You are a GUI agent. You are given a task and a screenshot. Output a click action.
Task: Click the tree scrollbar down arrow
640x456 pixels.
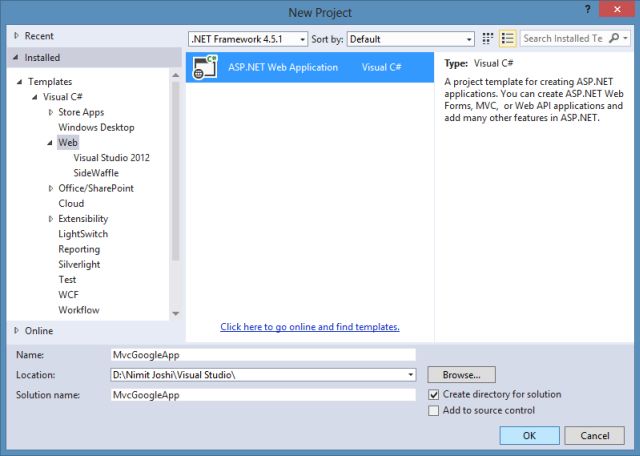tap(176, 314)
